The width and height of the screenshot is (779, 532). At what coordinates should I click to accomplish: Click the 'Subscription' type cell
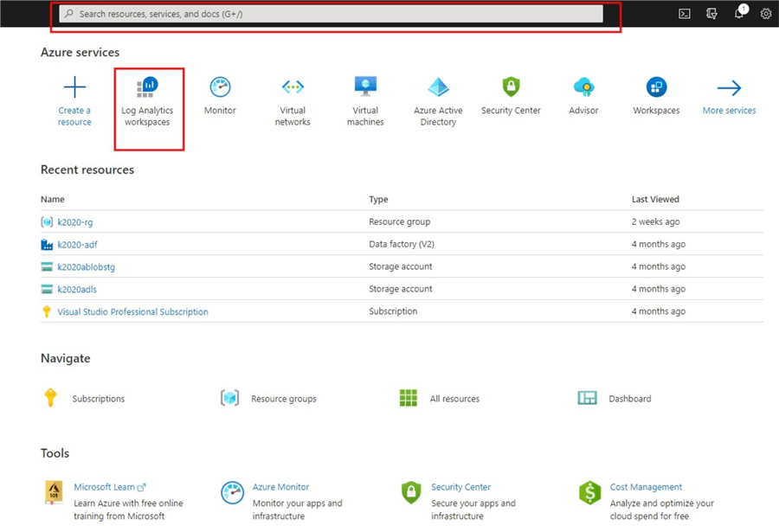click(x=393, y=311)
